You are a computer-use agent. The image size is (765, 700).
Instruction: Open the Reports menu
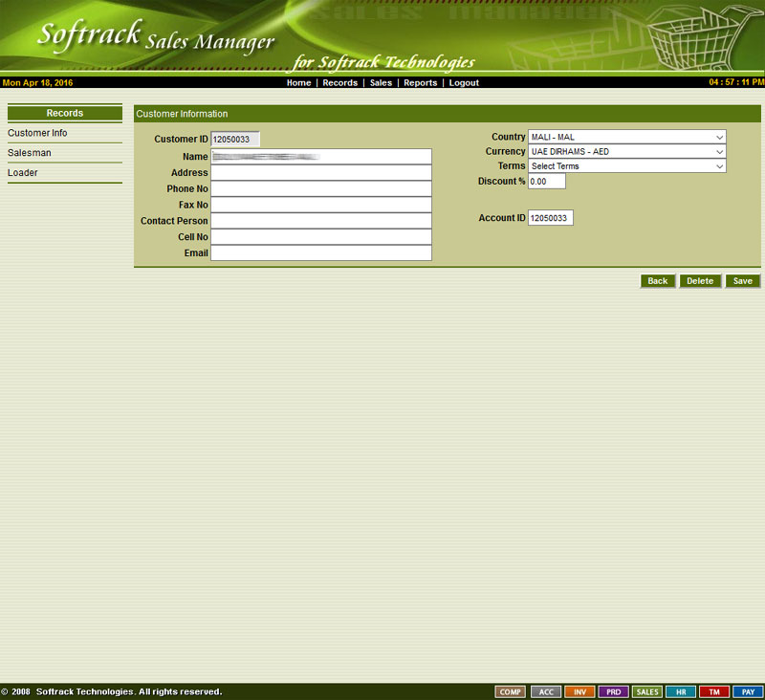[420, 83]
